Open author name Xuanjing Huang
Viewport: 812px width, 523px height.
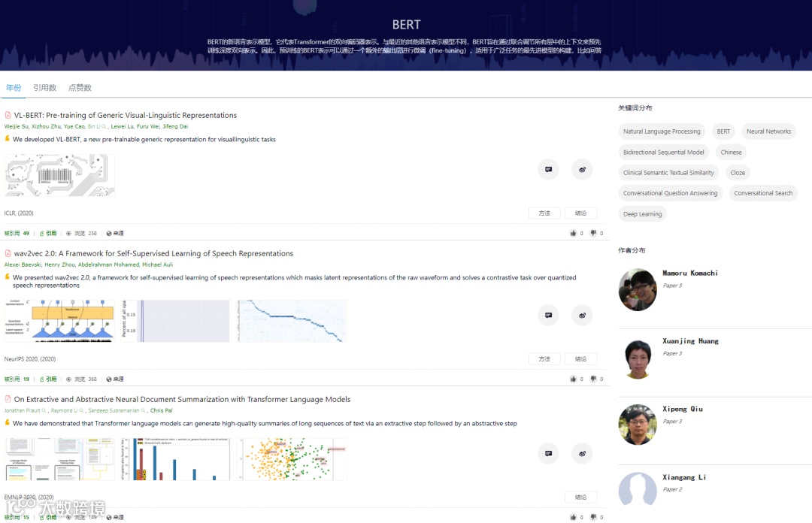(x=690, y=341)
